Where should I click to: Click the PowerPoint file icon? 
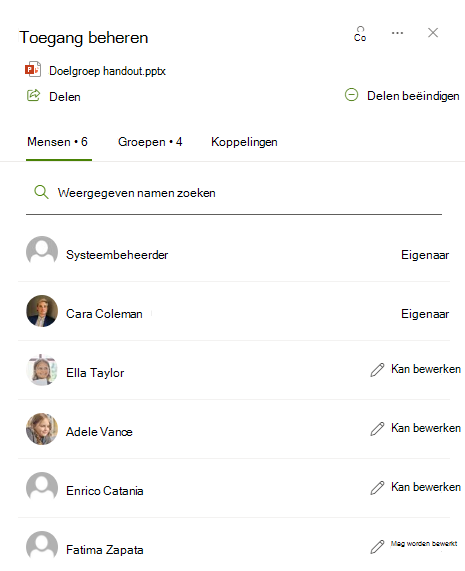(x=33, y=69)
